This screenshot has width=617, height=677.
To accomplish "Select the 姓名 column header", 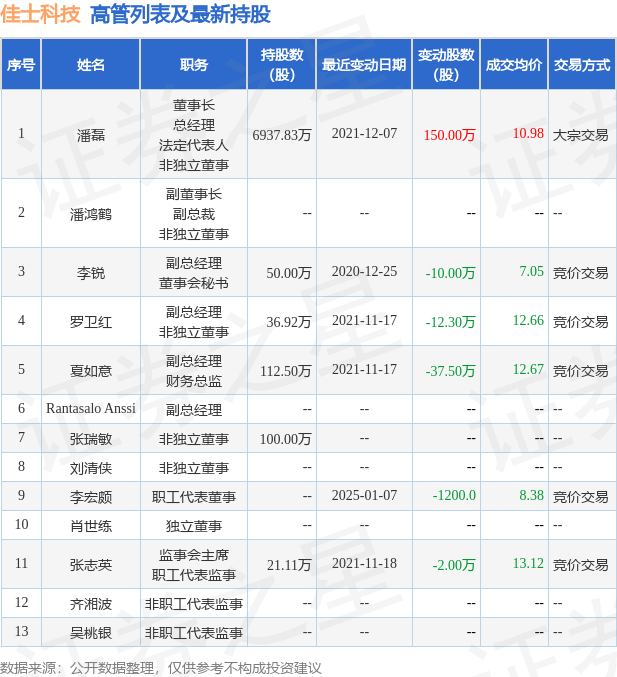I will click(x=91, y=65).
